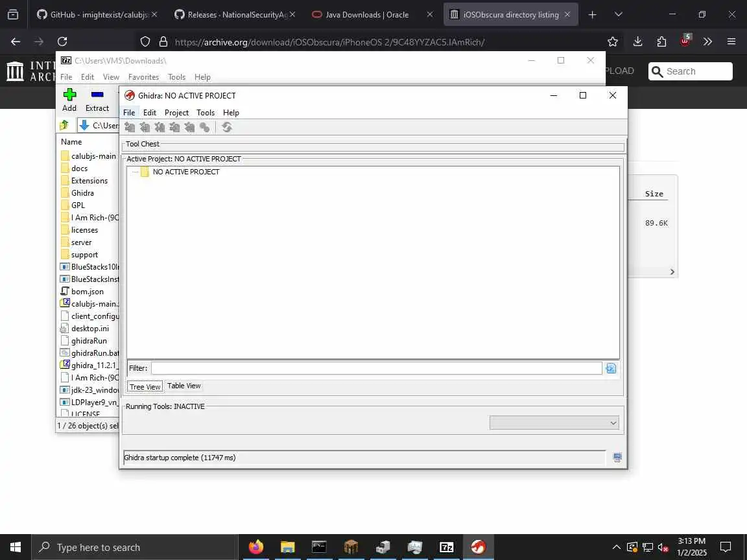Select the Ghidra folder in 7-Zip list
The width and height of the screenshot is (747, 560).
click(78, 193)
